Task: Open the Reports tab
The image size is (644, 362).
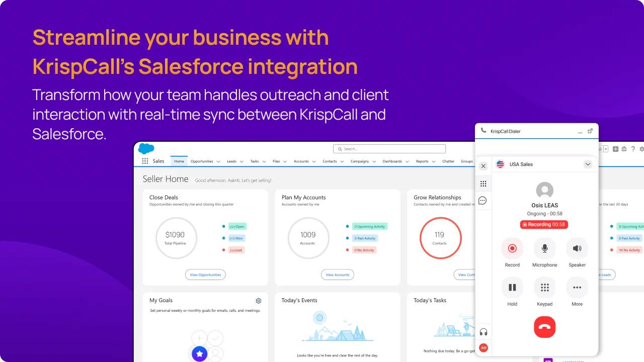Action: (422, 161)
